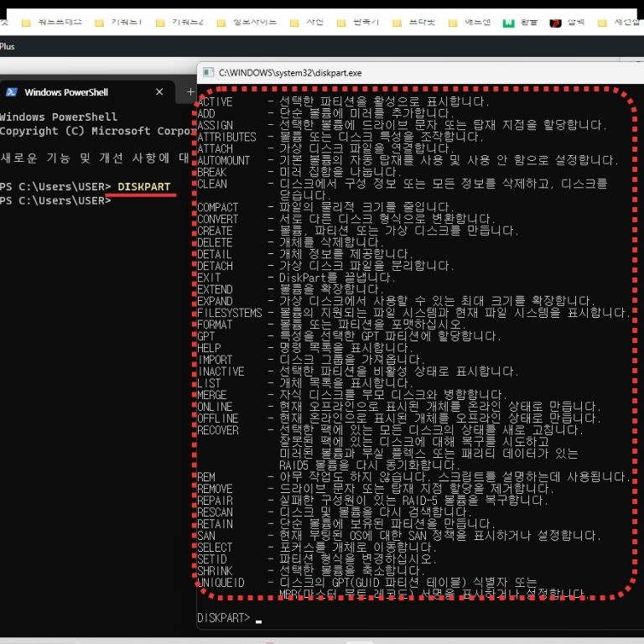Click the RECOVER command row
644x644 pixels.
[390, 448]
